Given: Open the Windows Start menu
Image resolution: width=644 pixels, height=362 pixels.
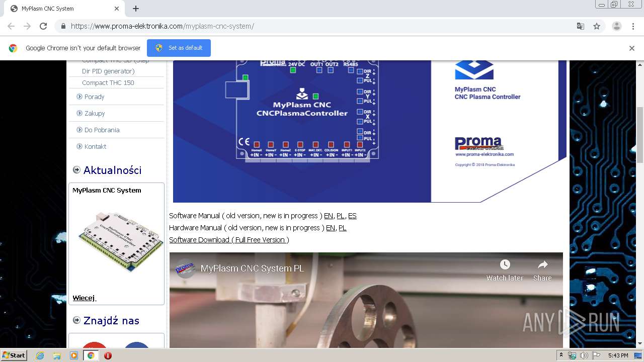Looking at the screenshot, I should point(14,355).
